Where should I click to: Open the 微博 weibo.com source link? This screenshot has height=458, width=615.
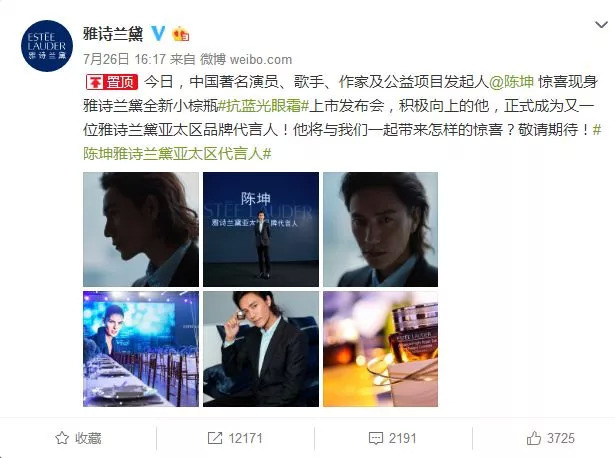(246, 59)
